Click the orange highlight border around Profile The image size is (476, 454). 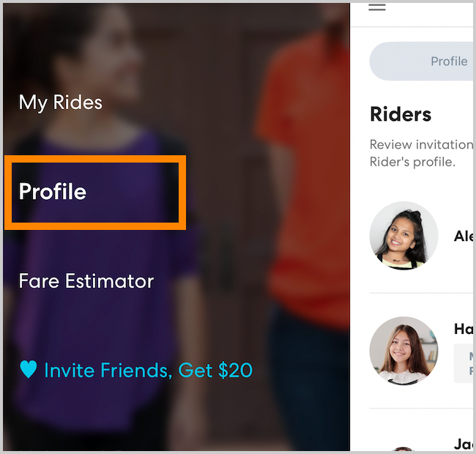point(95,157)
